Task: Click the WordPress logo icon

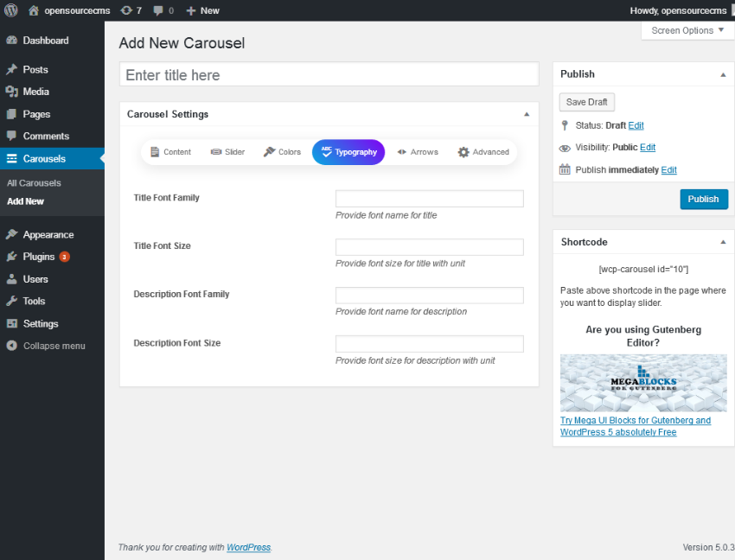Action: coord(10,10)
